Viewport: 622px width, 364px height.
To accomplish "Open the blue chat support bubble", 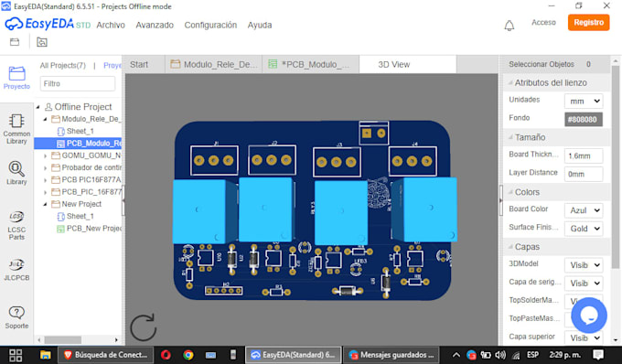I will click(589, 316).
